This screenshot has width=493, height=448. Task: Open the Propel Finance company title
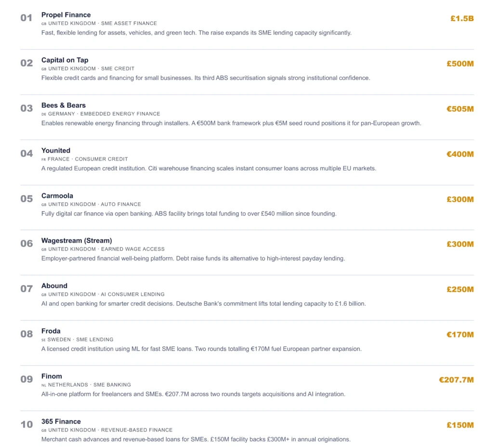(66, 15)
